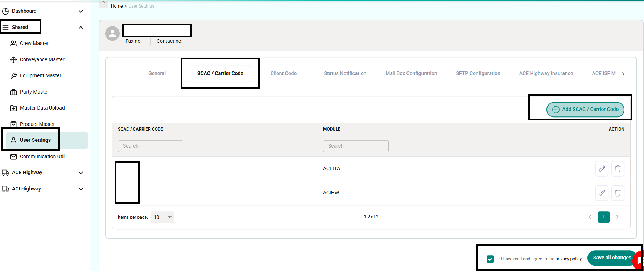644x271 pixels.
Task: Click the edit pencil icon for ACEHW row
Action: [x=602, y=169]
